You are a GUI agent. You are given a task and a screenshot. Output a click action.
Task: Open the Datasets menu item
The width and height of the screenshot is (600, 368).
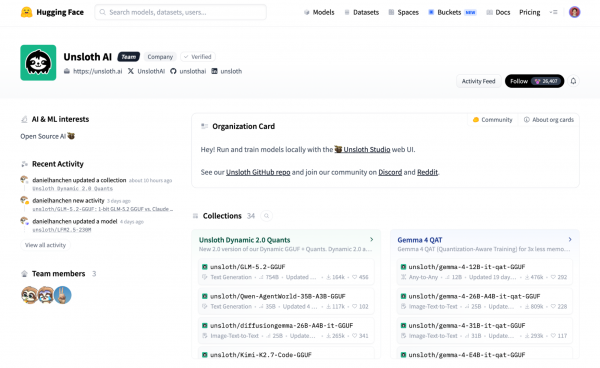coord(361,12)
